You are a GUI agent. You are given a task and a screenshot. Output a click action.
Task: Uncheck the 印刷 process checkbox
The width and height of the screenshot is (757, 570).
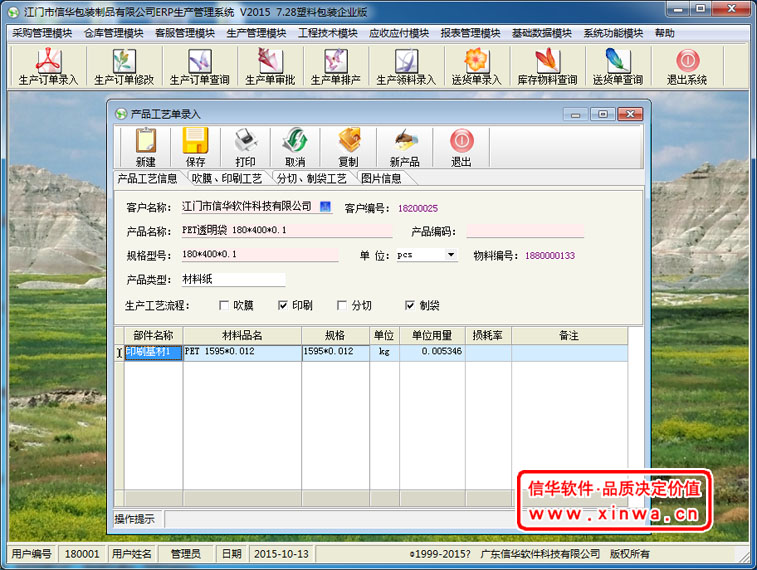[x=283, y=305]
